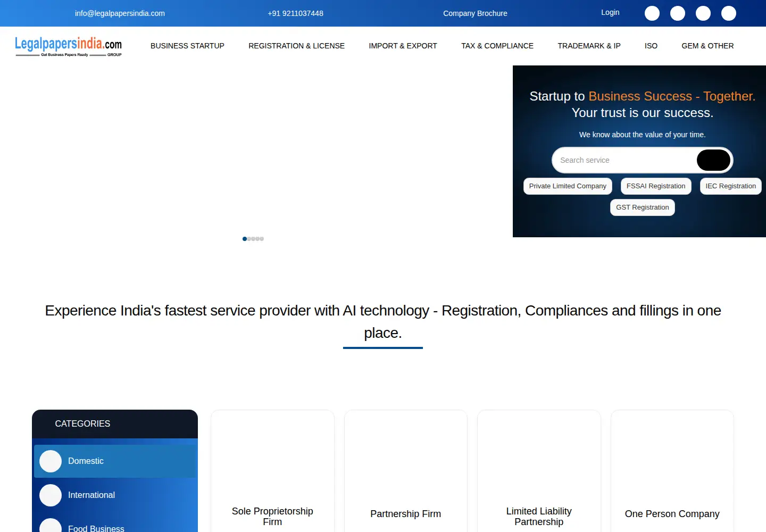Select the International category

click(x=115, y=495)
